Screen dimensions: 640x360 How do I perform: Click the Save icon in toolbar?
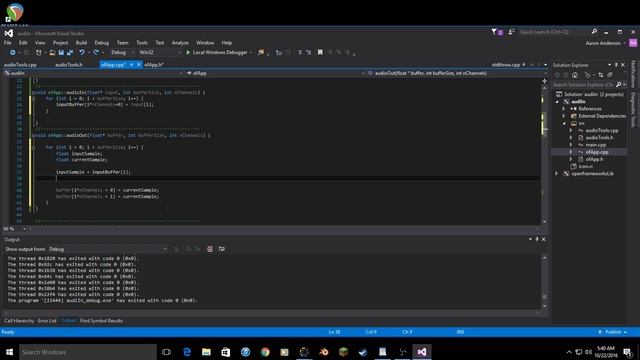[61, 53]
